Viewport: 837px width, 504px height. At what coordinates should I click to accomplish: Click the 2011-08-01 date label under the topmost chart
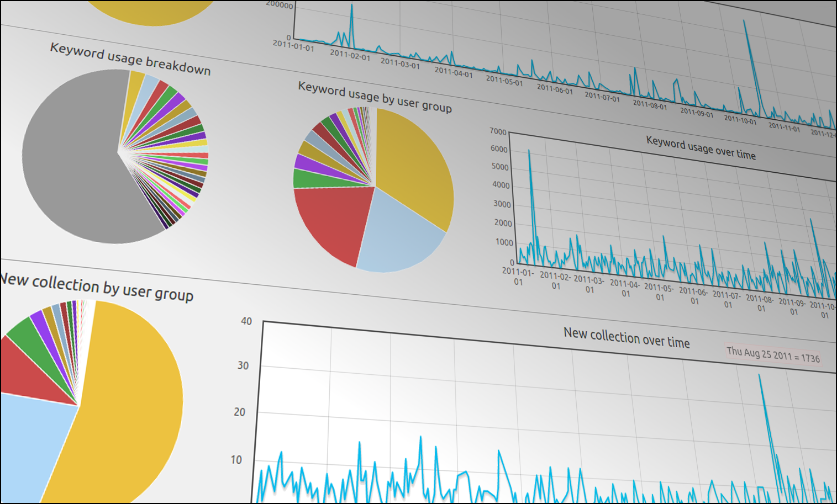click(650, 105)
